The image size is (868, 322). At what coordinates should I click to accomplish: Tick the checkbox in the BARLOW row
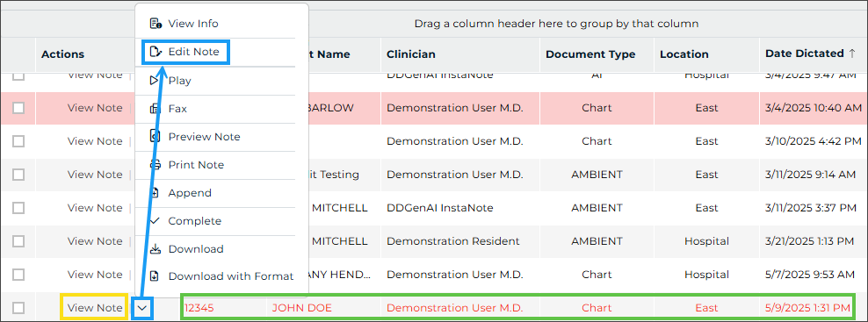[x=18, y=108]
